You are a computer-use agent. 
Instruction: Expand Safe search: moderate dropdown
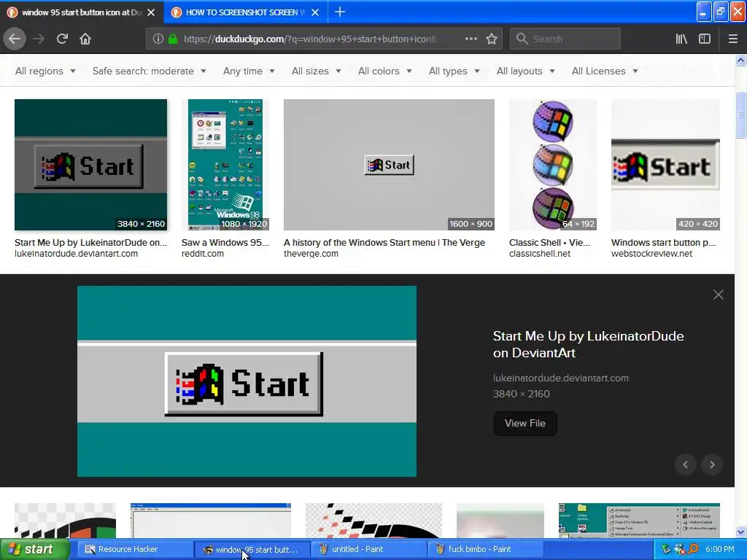(x=149, y=71)
